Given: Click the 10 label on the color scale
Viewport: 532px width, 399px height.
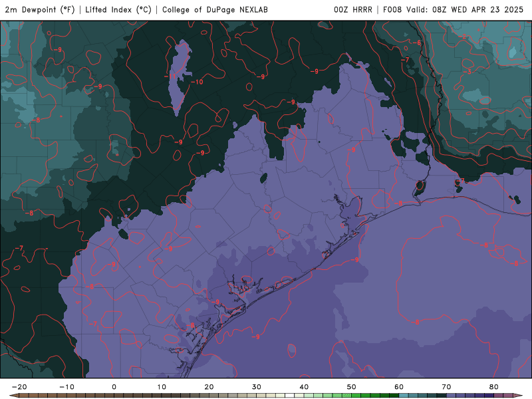Looking at the screenshot, I should click(162, 387).
